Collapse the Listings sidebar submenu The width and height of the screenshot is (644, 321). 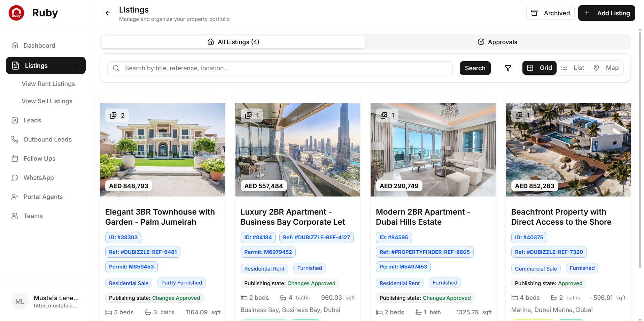pyautogui.click(x=75, y=65)
